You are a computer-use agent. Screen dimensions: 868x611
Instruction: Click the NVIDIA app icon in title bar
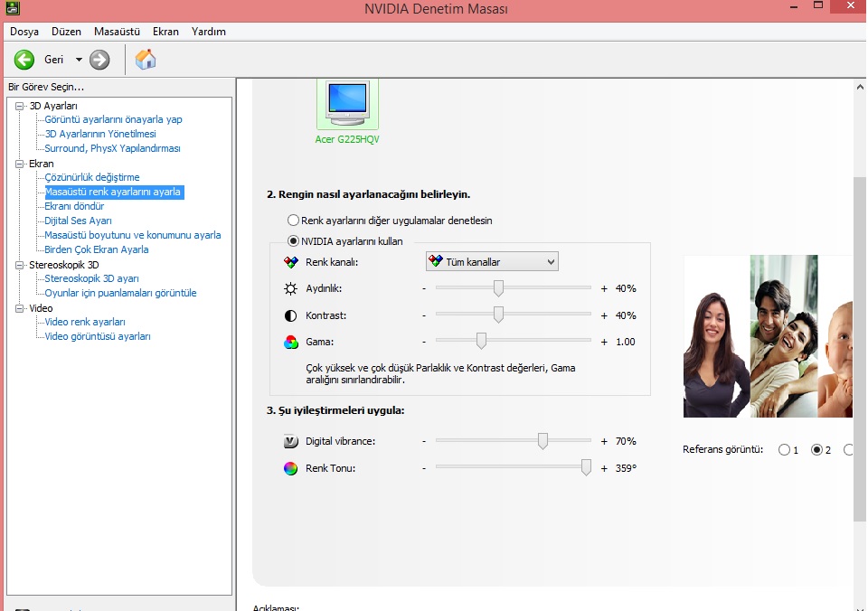(x=12, y=8)
